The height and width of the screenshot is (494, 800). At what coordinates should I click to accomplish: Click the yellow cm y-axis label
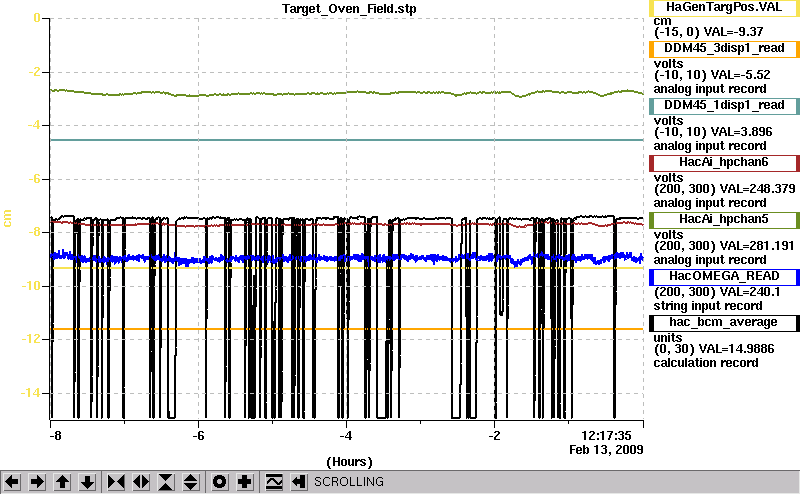7,219
